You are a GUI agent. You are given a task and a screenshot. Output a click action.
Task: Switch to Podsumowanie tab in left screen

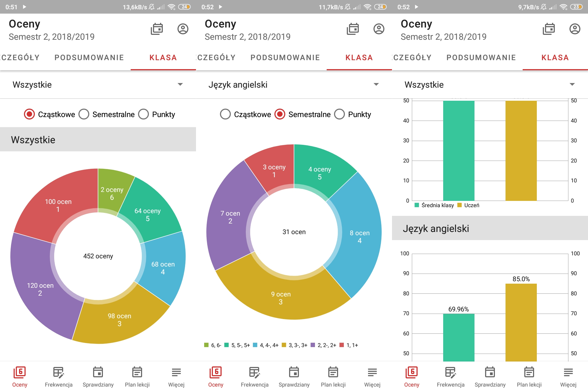click(x=89, y=58)
